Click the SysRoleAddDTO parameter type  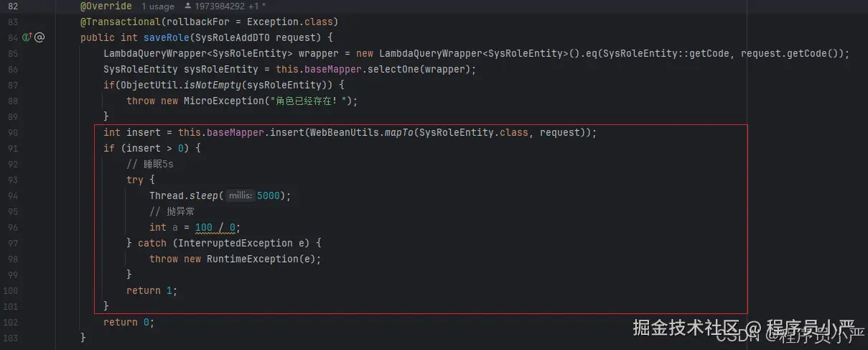[233, 37]
